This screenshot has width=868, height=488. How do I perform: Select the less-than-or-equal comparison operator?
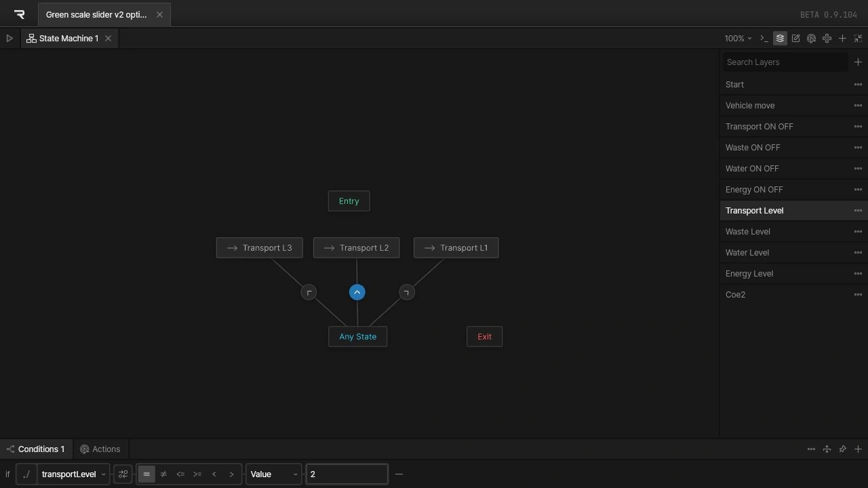[180, 474]
